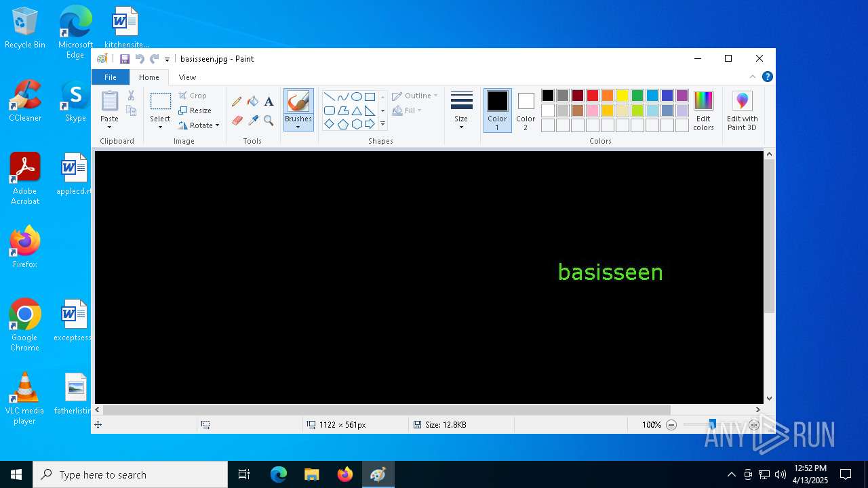Image resolution: width=868 pixels, height=488 pixels.
Task: Select the Eraser tool
Action: click(x=237, y=121)
